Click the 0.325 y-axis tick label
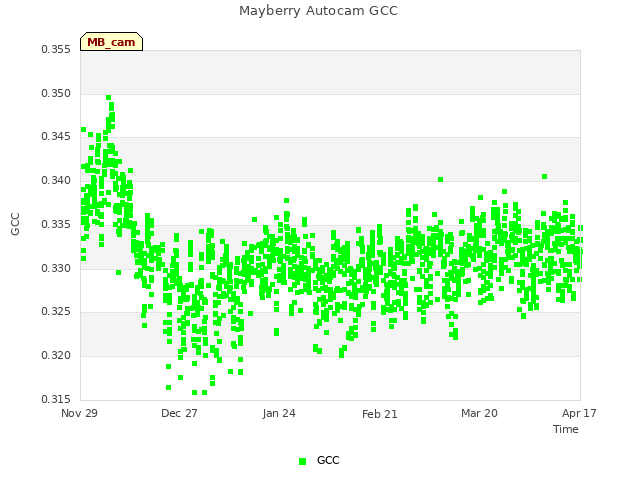The height and width of the screenshot is (480, 640). coord(56,312)
